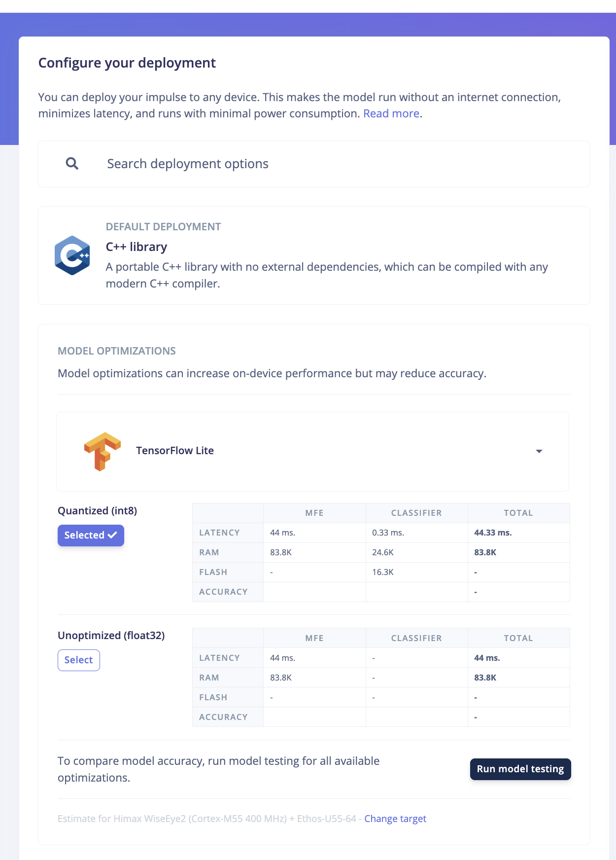The height and width of the screenshot is (860, 616).
Task: Click the Quantized MFE column header
Action: tap(314, 513)
